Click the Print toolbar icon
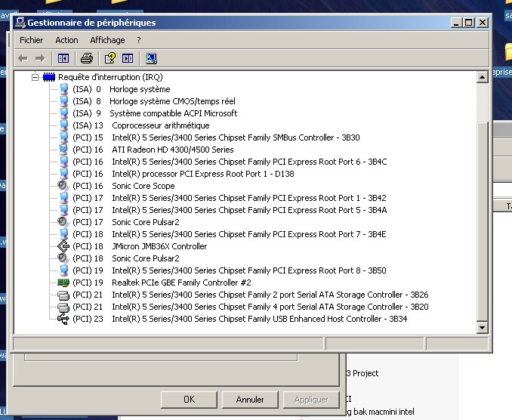512x420 pixels. pos(87,58)
